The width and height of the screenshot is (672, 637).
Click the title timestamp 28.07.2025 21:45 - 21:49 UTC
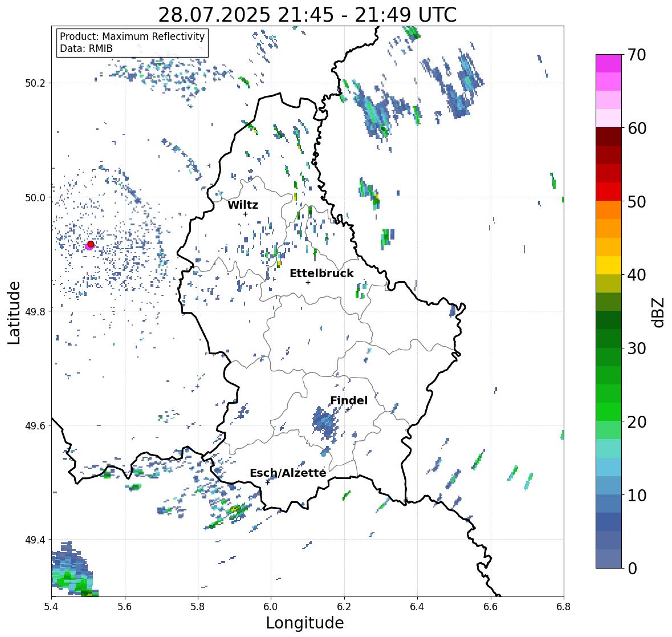[x=307, y=15]
